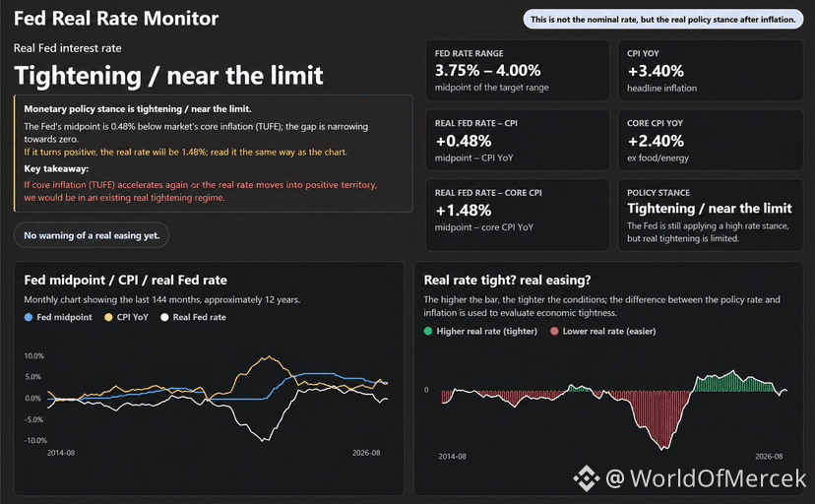Click the green bars region in real rate chart
This screenshot has height=504, width=815.
(733, 382)
